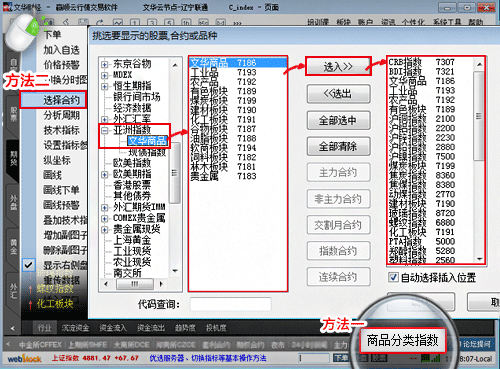Collapse the 亚洲指数 tree node

105,131
